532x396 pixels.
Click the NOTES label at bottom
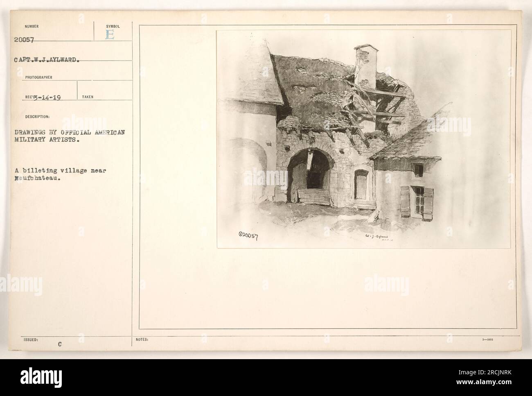click(x=140, y=339)
